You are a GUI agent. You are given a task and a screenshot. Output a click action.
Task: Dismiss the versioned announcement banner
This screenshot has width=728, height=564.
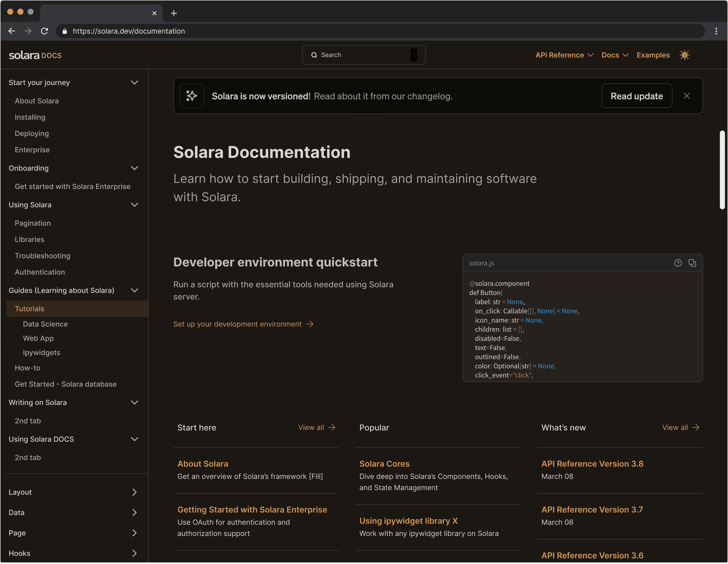[686, 96]
